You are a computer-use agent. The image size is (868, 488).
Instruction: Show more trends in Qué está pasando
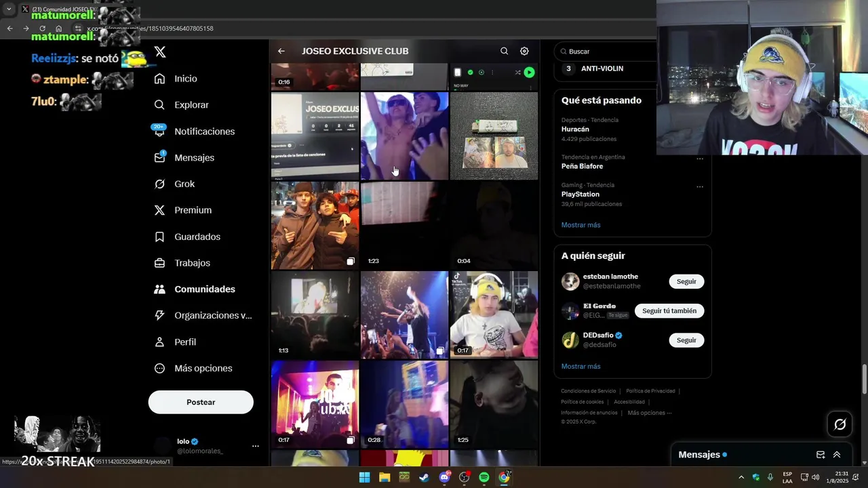tap(580, 225)
